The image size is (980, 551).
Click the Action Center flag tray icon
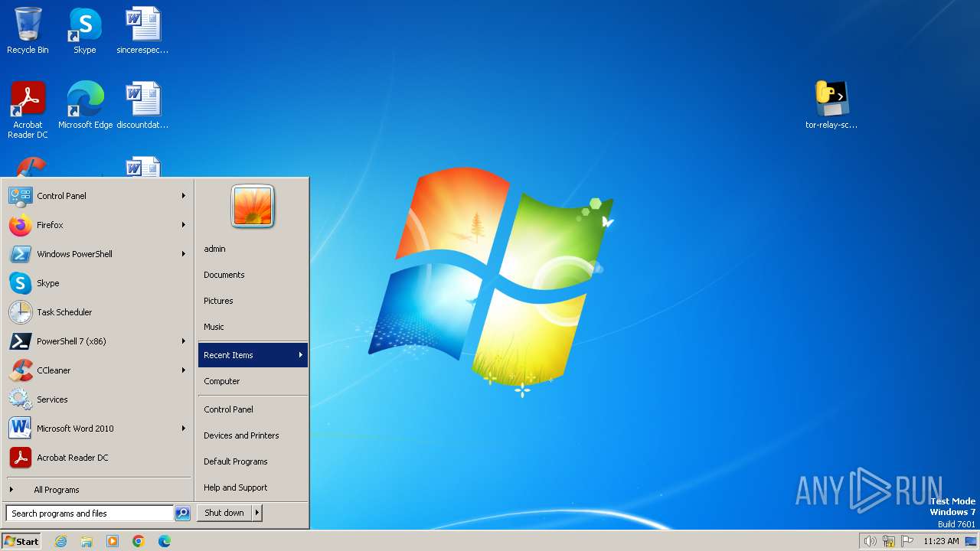pos(908,541)
